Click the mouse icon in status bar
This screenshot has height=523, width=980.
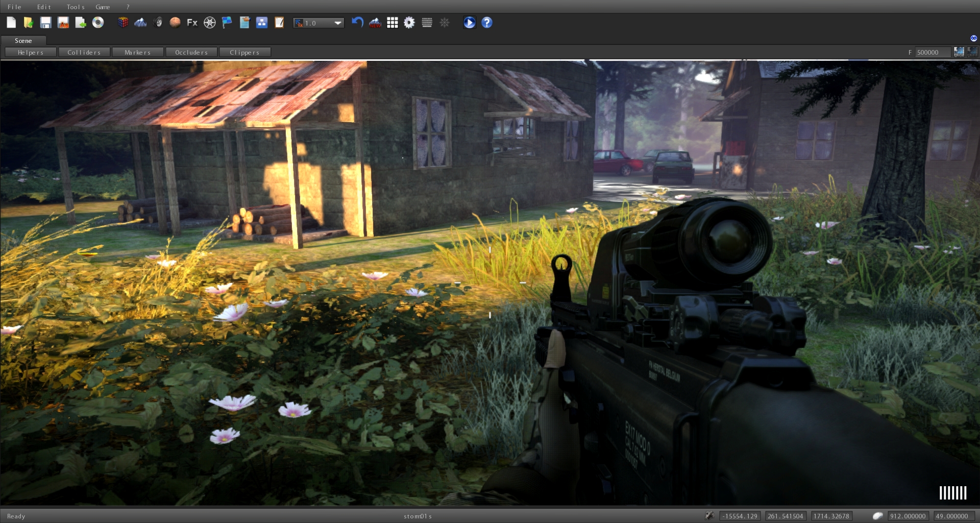[x=878, y=516]
